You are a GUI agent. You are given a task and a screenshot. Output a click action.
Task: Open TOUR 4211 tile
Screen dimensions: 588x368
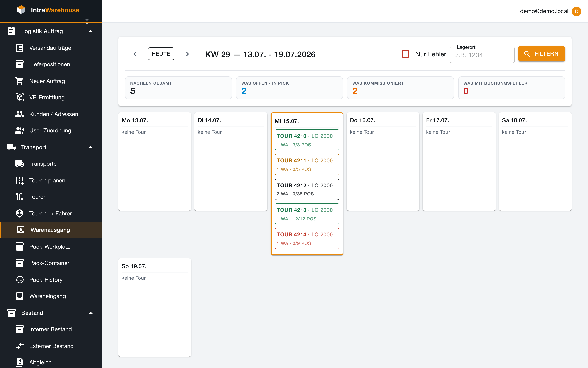point(307,165)
